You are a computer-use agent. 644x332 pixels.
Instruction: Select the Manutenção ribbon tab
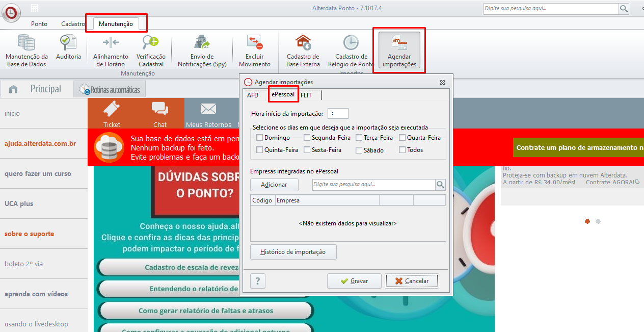(x=116, y=24)
